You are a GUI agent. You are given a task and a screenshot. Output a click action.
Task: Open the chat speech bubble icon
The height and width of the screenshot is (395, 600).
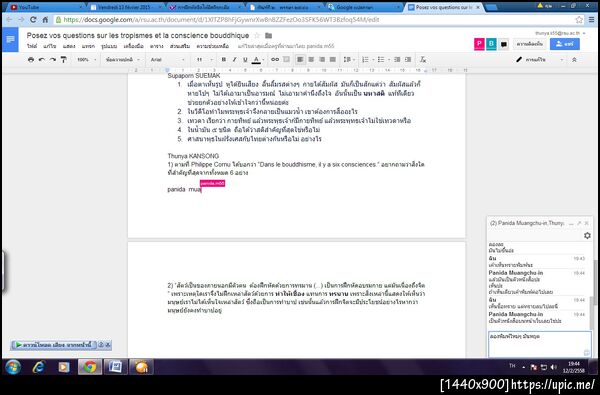504,44
